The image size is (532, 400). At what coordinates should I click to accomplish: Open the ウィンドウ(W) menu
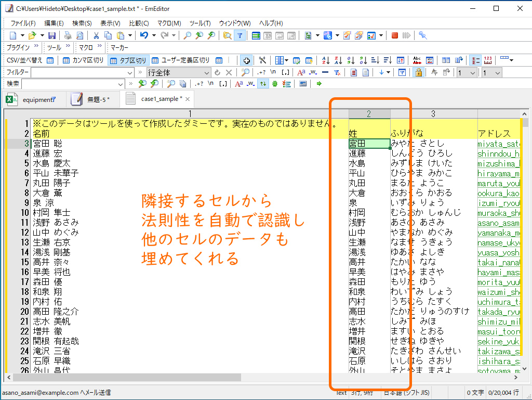tap(235, 23)
